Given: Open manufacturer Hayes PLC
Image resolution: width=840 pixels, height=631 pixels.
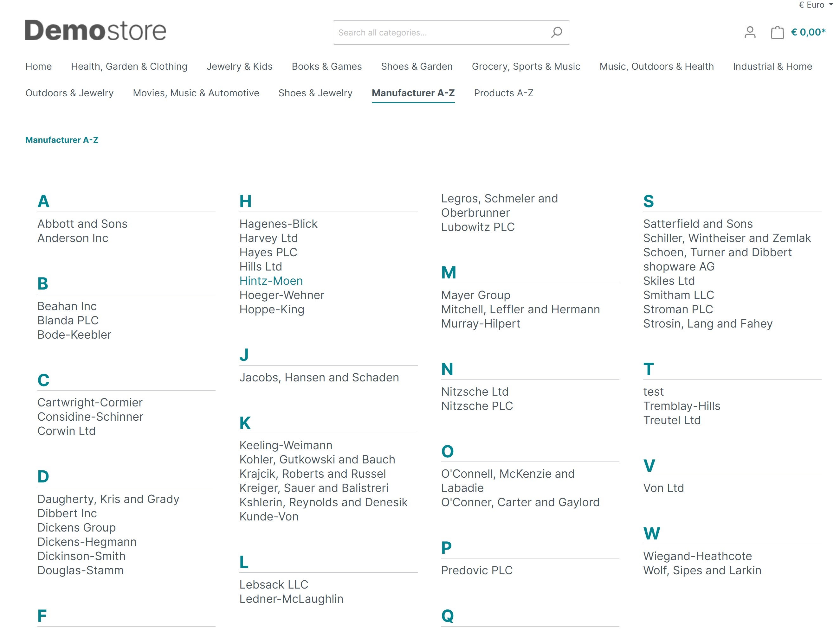Looking at the screenshot, I should point(268,252).
